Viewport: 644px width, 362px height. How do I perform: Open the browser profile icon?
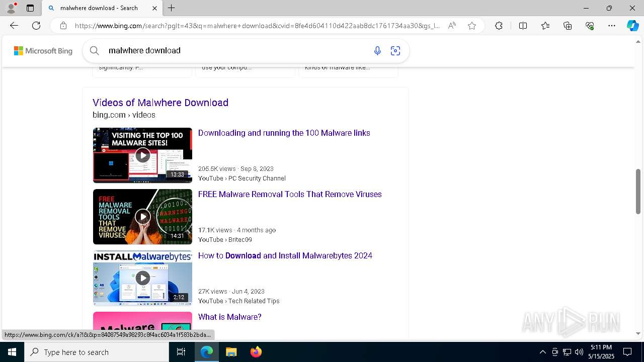click(11, 8)
